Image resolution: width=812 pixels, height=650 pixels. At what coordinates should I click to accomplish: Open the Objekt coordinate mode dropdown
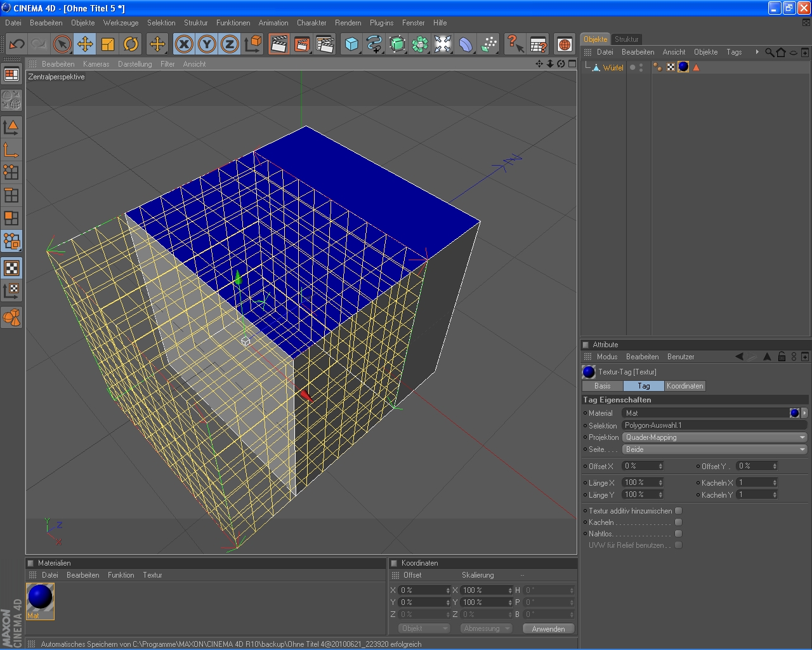pos(424,628)
